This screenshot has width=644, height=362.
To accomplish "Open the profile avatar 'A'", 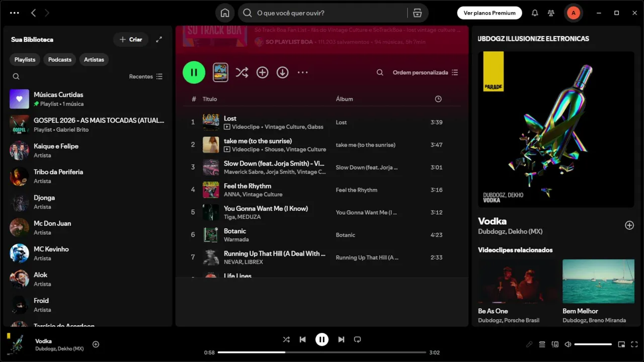I will pos(573,13).
